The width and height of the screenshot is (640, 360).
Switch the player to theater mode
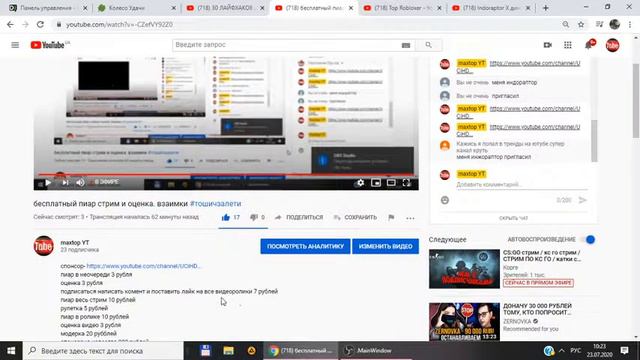click(x=391, y=182)
